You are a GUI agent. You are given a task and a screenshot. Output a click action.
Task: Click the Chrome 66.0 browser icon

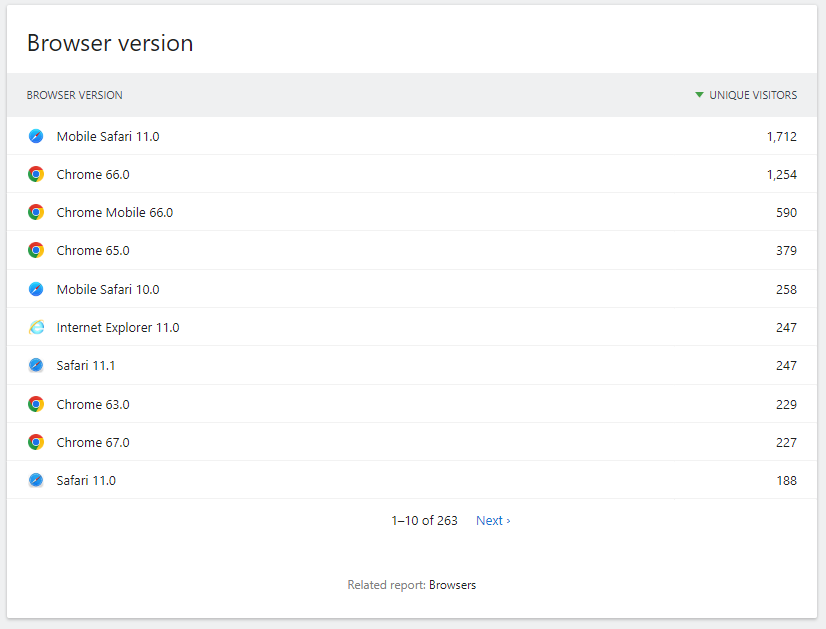tap(36, 174)
